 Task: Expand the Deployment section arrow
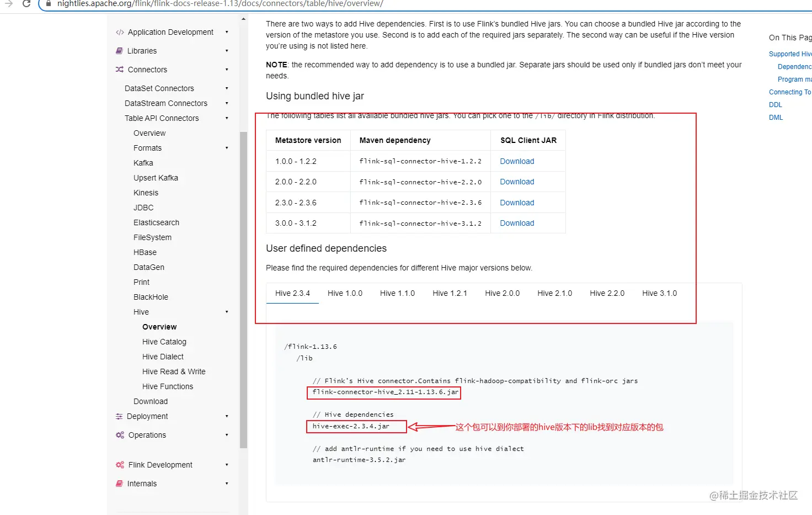[227, 416]
